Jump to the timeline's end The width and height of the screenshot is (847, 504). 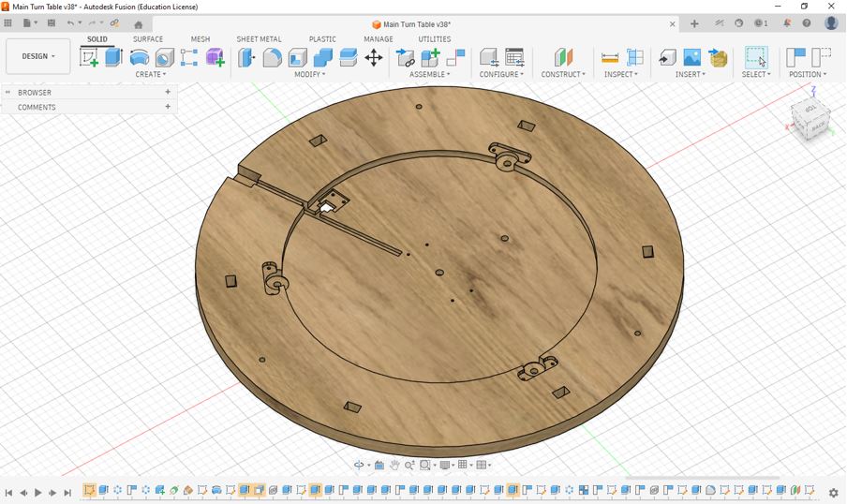pyautogui.click(x=67, y=493)
